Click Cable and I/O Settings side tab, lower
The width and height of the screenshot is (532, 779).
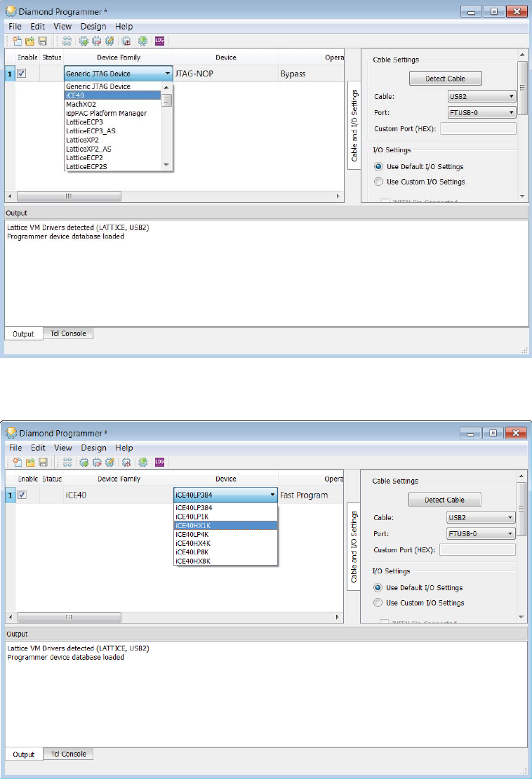click(354, 547)
